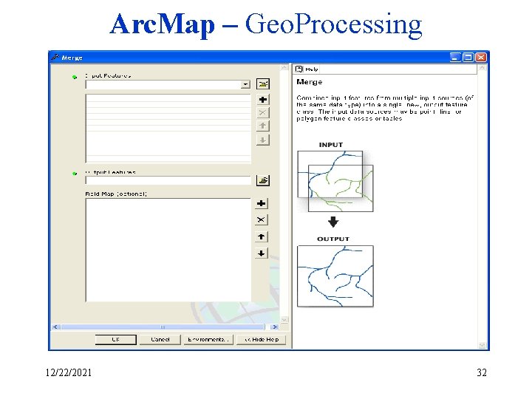532x399 pixels.
Task: Delete field using Field Map X icon
Action: click(x=262, y=220)
